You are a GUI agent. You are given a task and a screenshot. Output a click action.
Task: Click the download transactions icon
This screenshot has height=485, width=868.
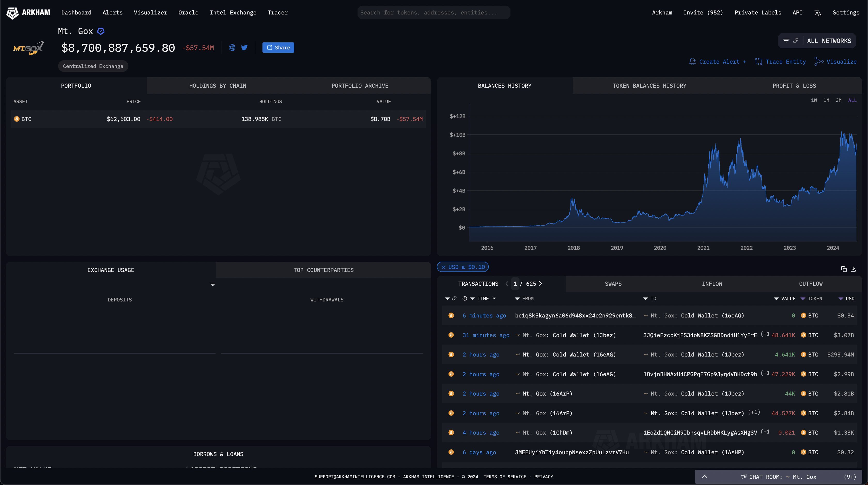pyautogui.click(x=853, y=269)
